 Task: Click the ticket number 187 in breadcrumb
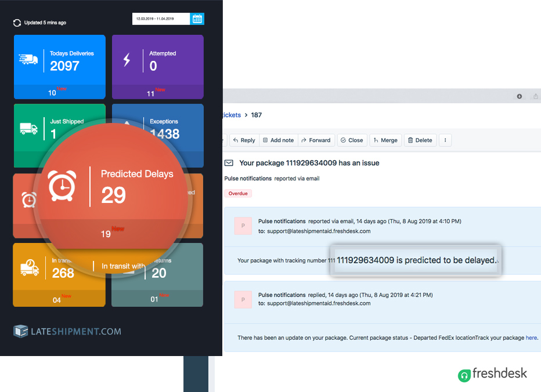(257, 115)
